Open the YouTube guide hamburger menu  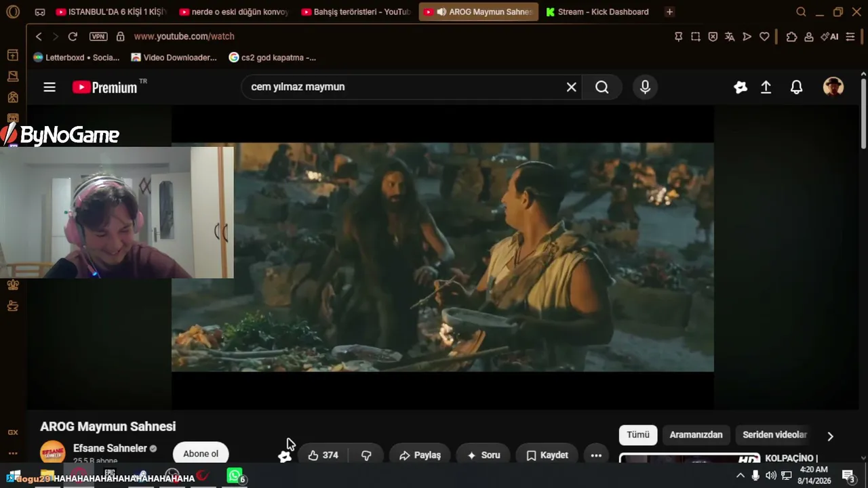click(50, 87)
